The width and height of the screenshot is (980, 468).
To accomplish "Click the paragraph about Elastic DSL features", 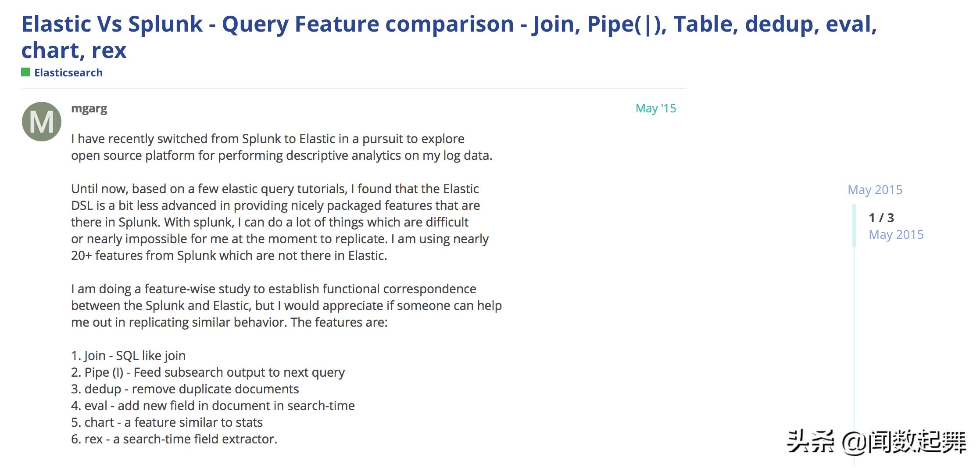I will [x=280, y=222].
